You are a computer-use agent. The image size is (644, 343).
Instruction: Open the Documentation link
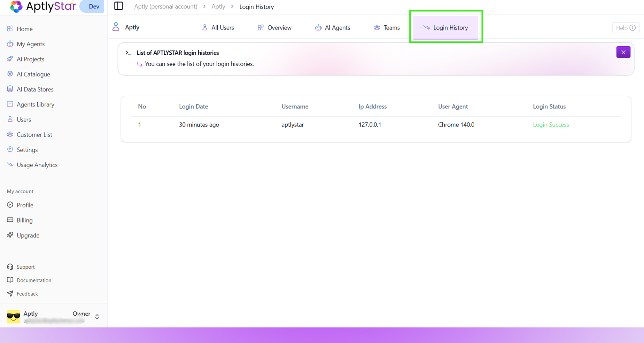(34, 280)
